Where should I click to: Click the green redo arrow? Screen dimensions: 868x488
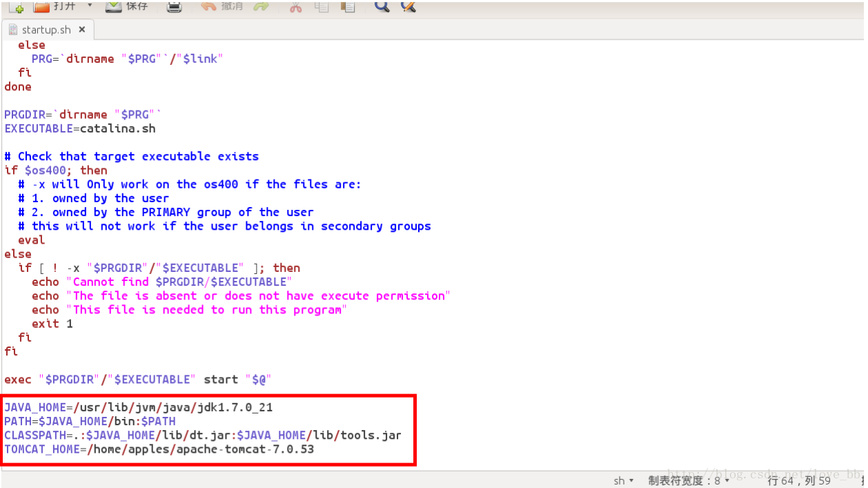click(x=261, y=7)
